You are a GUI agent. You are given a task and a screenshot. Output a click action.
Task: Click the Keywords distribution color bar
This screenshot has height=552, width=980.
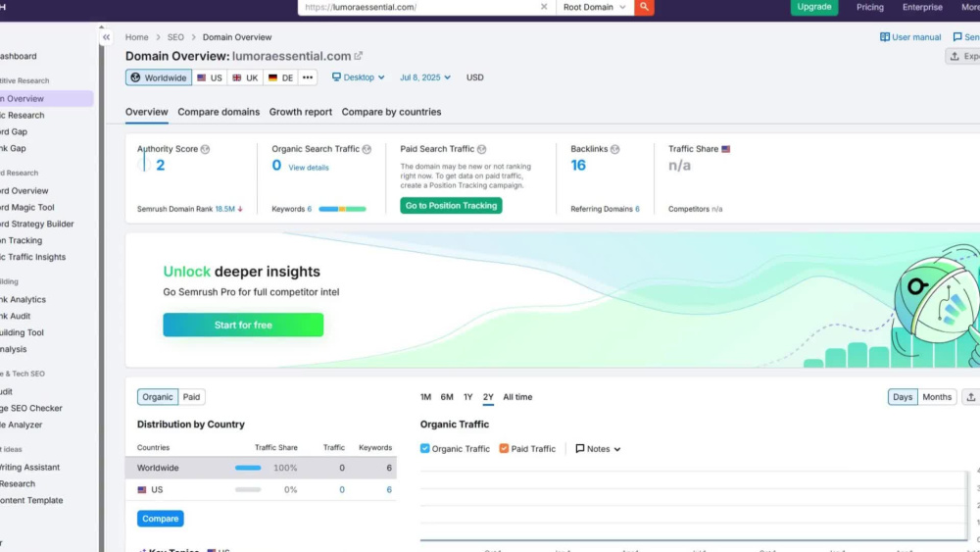(342, 209)
